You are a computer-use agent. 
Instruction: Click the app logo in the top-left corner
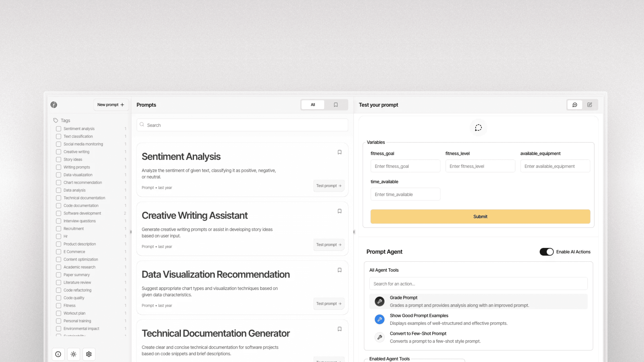54,105
